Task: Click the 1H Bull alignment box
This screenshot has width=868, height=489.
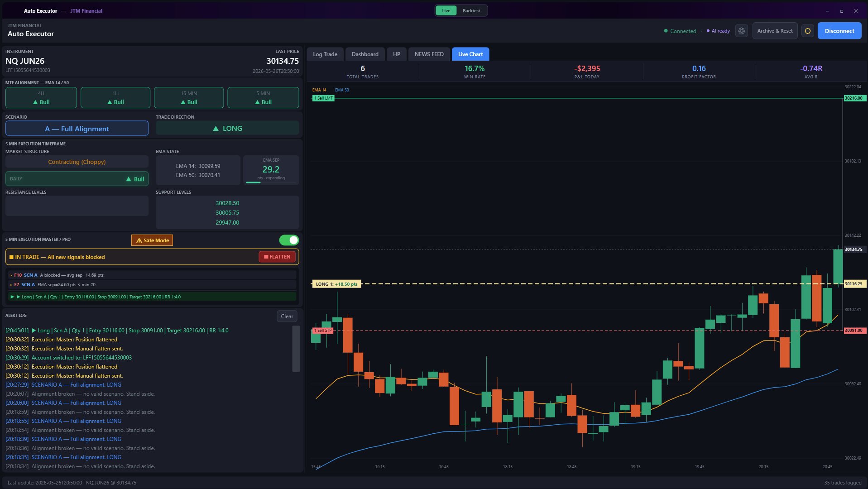Action: 115,98
